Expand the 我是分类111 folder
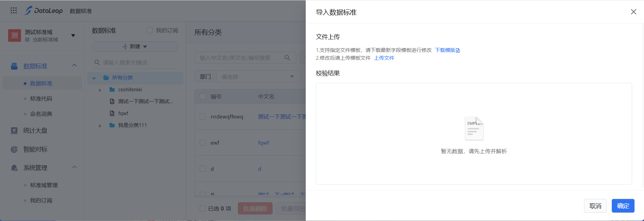 (x=100, y=126)
